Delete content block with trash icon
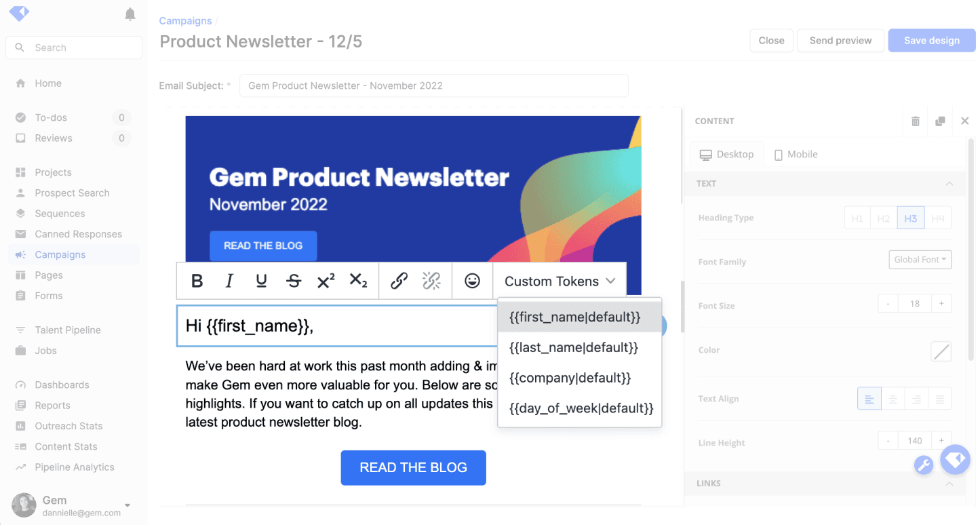The image size is (980, 525). 916,121
